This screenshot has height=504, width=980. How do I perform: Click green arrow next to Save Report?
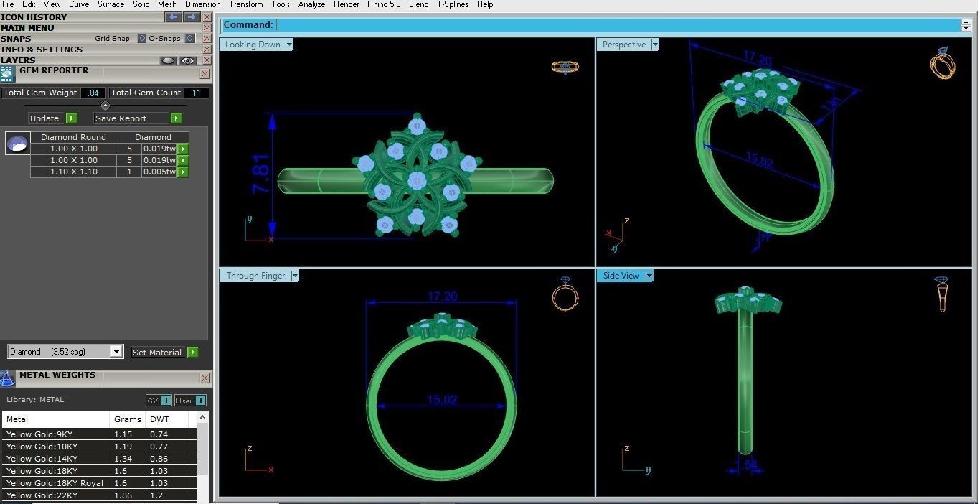point(176,118)
